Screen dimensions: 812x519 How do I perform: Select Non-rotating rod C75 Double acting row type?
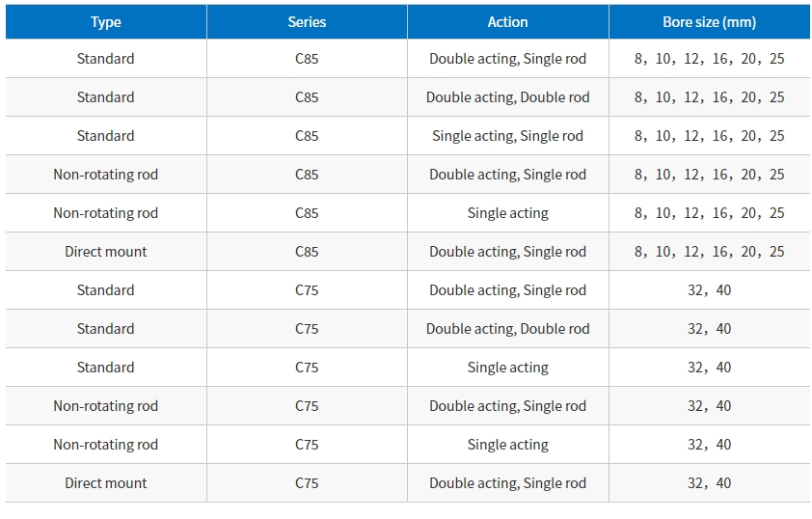click(x=106, y=406)
